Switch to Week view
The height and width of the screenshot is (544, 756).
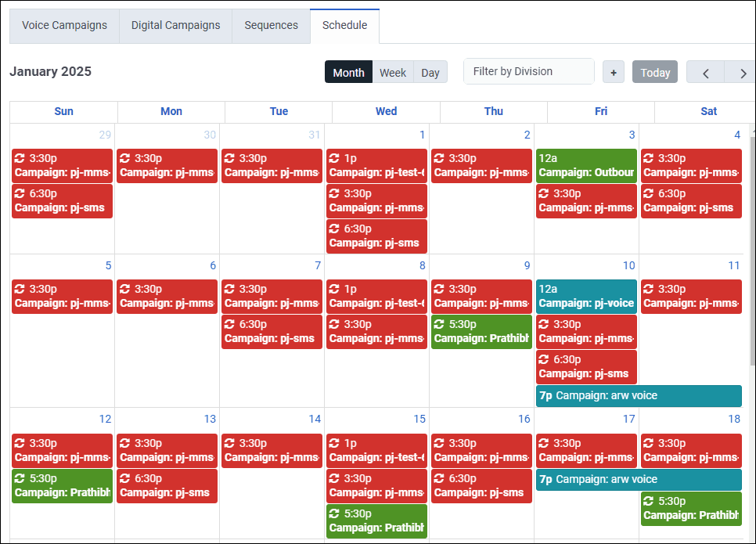[392, 72]
